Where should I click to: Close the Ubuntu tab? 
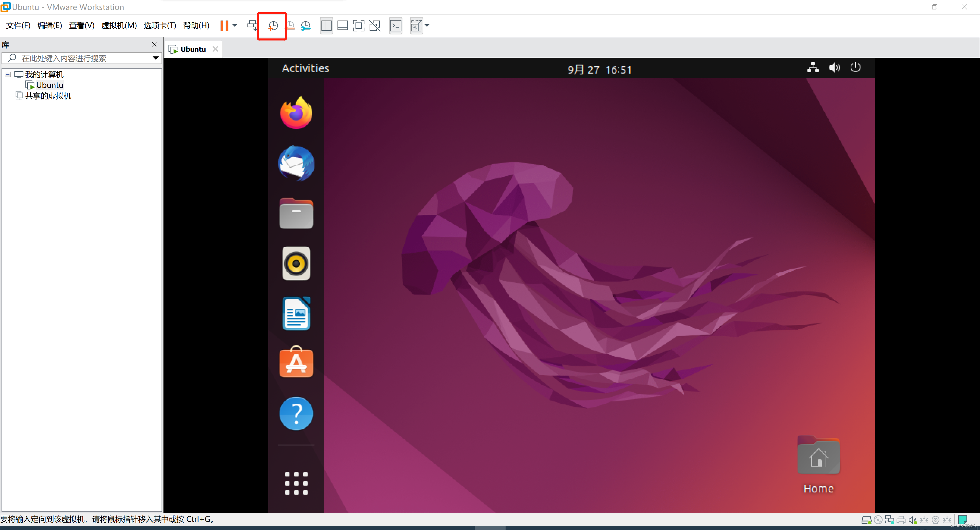pos(215,49)
